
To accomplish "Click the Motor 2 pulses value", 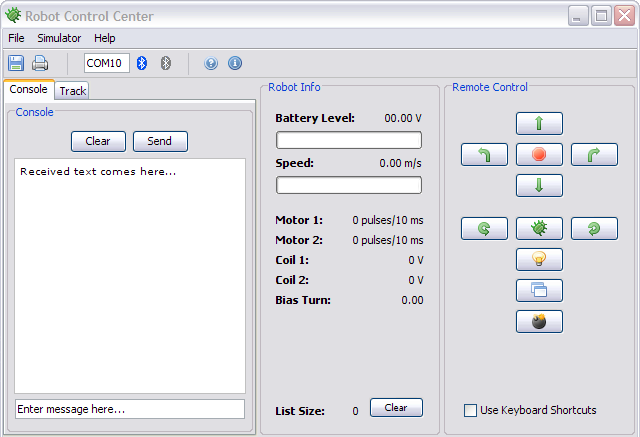I will 388,240.
